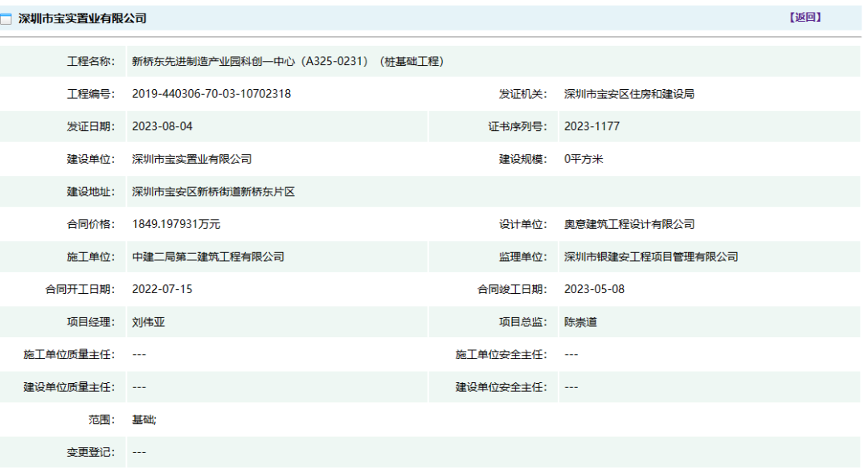Click the 施工单位安全主任 label
The image size is (868, 473).
click(x=501, y=355)
